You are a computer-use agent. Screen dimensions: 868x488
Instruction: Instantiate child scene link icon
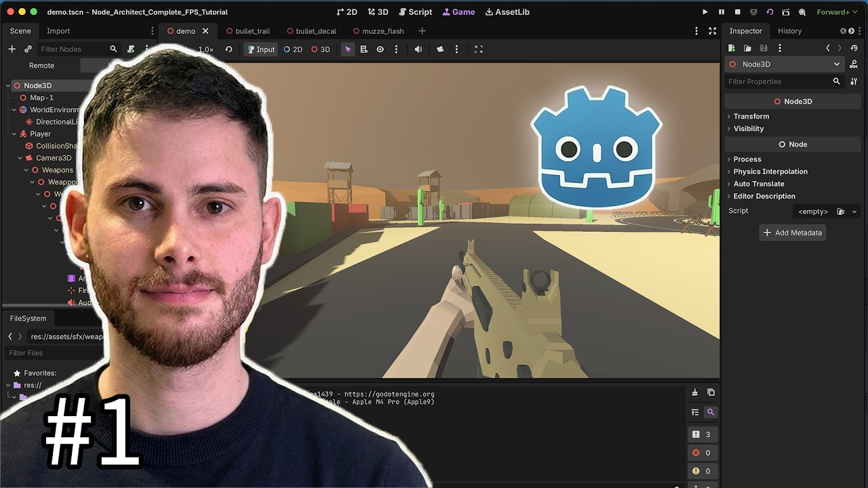pos(28,49)
